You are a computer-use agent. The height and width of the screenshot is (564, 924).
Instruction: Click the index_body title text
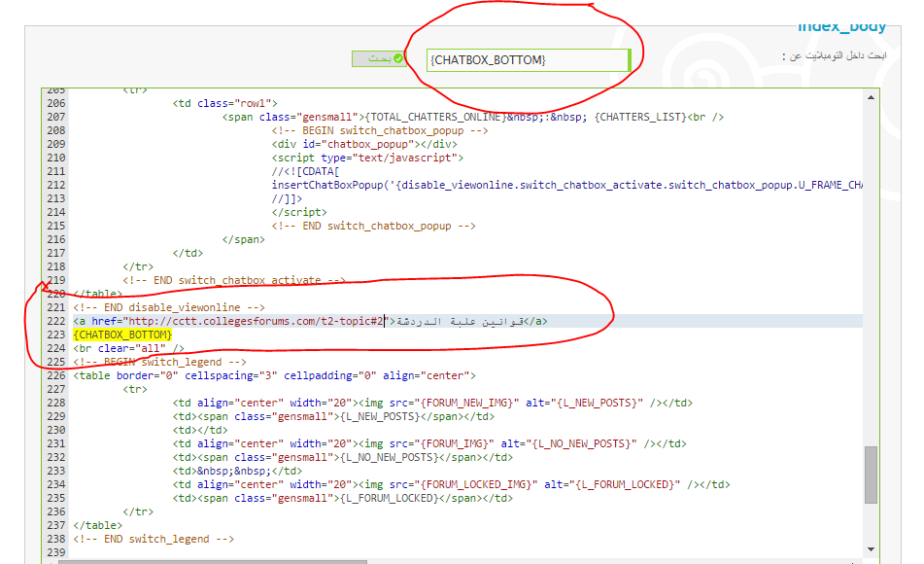pos(841,26)
